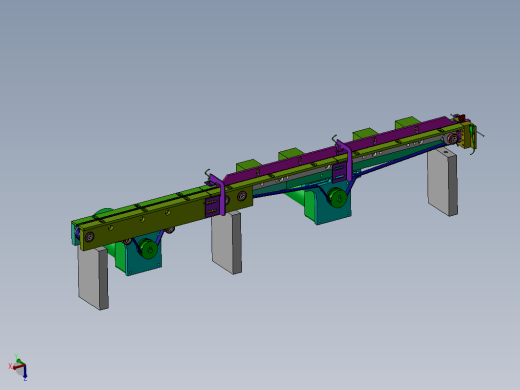The width and height of the screenshot is (520, 390).
Task: Select the middle gray support leg
Action: (227, 242)
